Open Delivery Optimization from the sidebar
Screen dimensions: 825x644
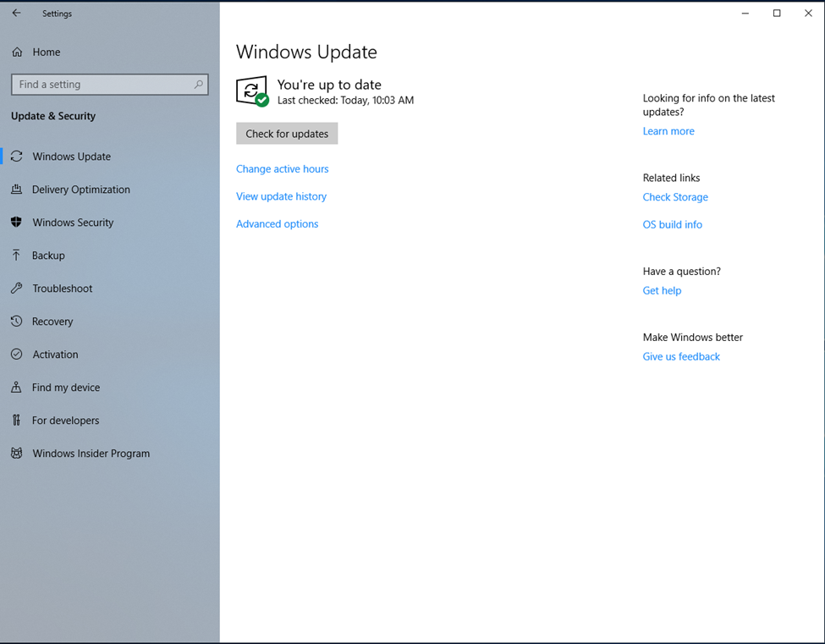pyautogui.click(x=17, y=190)
